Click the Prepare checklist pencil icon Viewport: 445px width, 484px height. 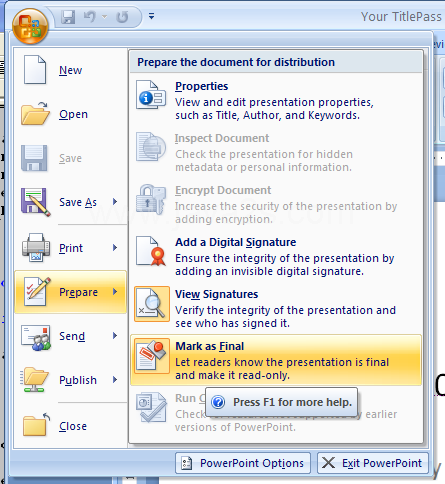pos(37,292)
